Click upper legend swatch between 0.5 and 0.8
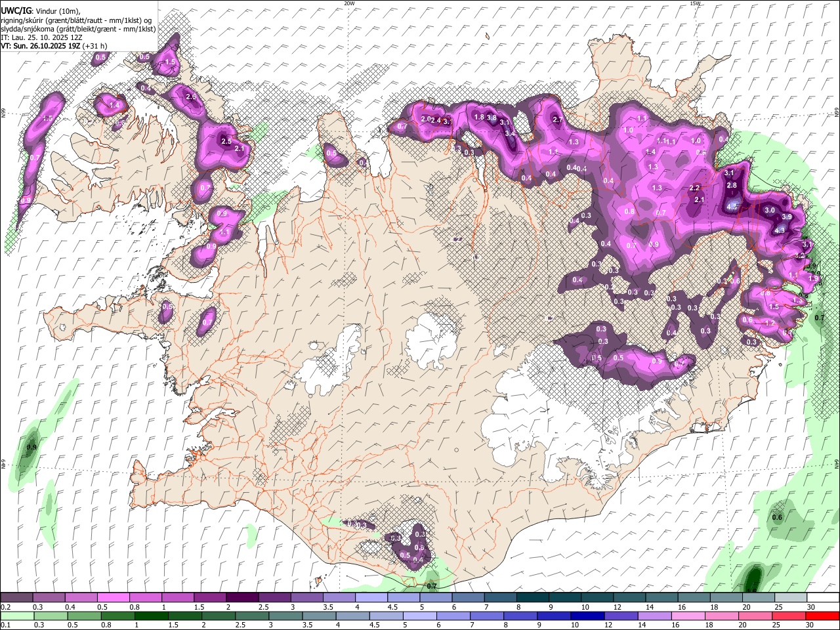 [x=113, y=598]
